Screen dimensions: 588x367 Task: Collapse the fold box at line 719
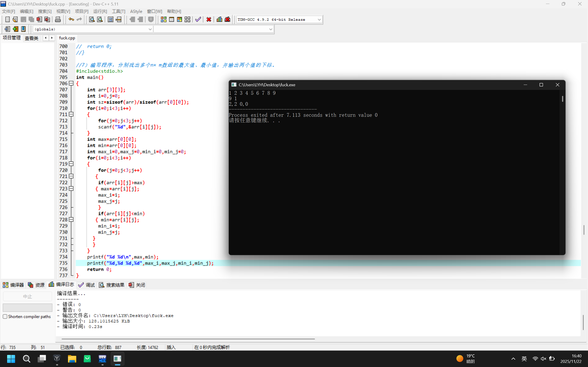pyautogui.click(x=71, y=164)
